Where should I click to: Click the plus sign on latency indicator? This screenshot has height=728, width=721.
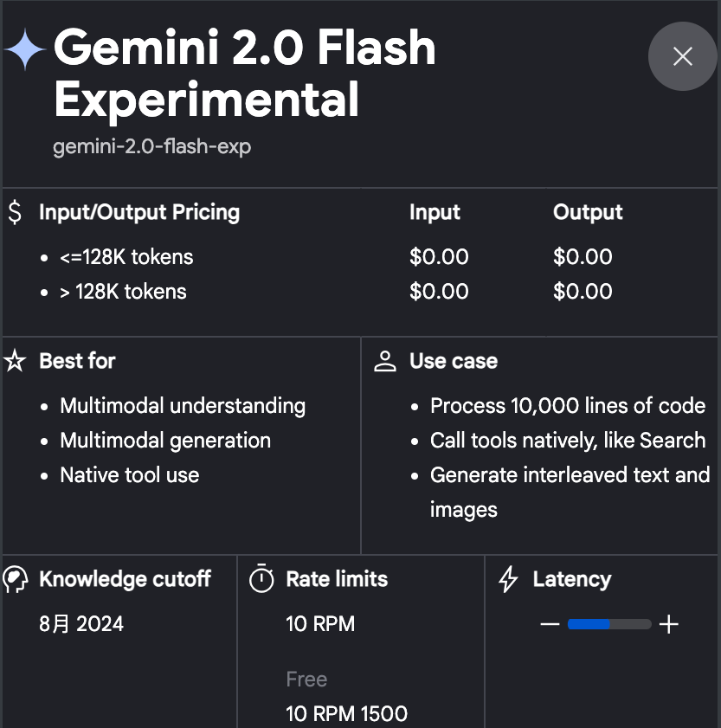pos(668,624)
